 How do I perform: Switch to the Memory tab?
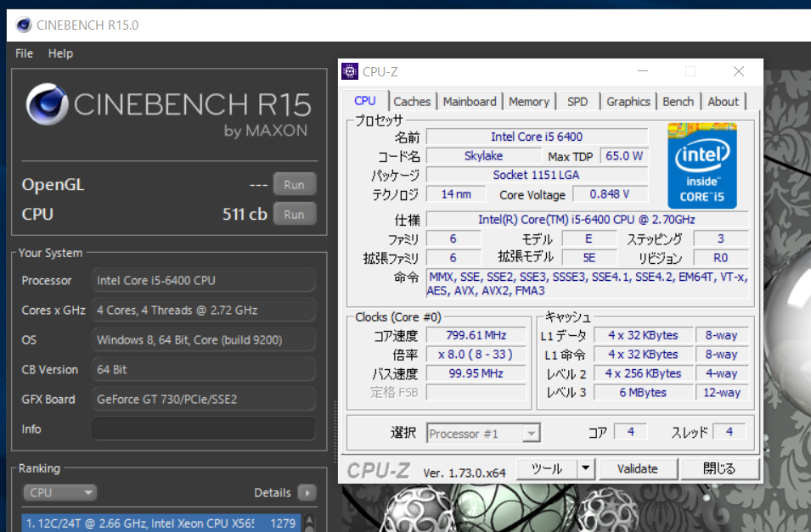coord(529,102)
